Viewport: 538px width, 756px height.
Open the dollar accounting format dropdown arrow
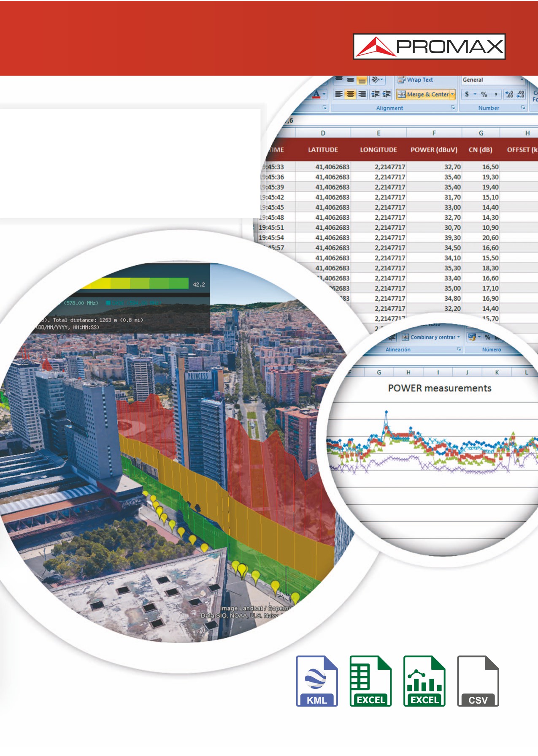click(x=475, y=94)
